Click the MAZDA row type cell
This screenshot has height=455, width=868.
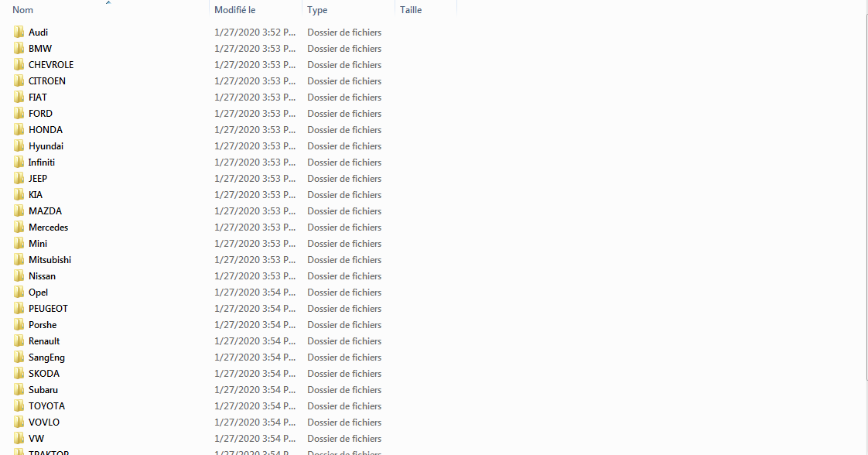tap(344, 211)
